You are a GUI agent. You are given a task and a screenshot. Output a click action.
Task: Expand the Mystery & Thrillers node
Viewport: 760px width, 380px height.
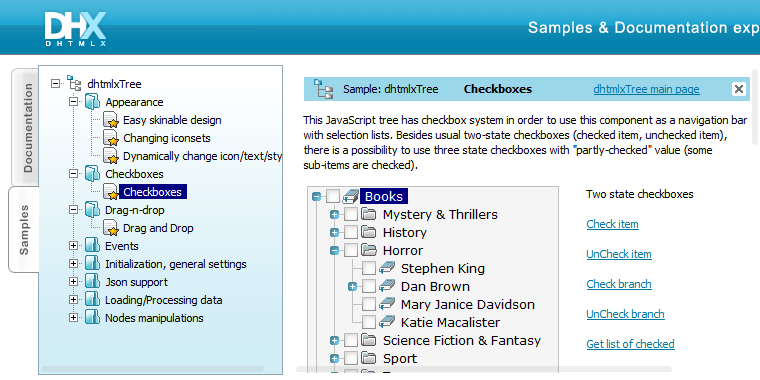coord(334,214)
